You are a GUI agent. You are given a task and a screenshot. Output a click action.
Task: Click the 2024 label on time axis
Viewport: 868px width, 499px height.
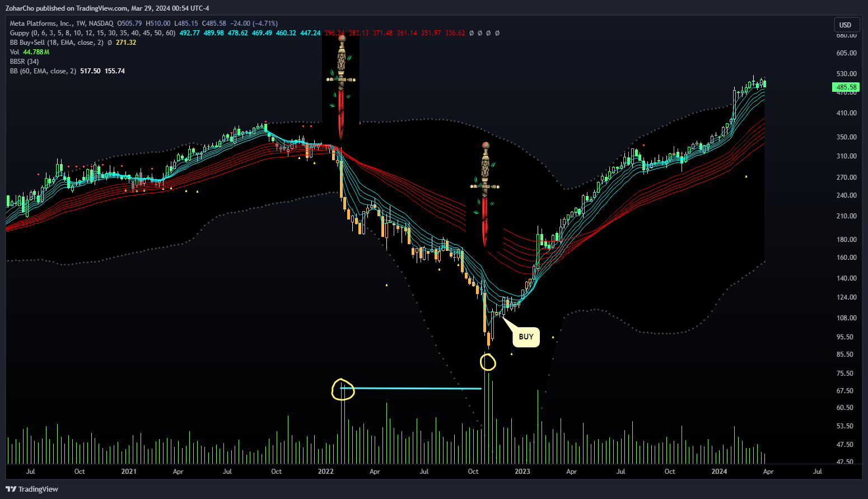click(x=719, y=472)
